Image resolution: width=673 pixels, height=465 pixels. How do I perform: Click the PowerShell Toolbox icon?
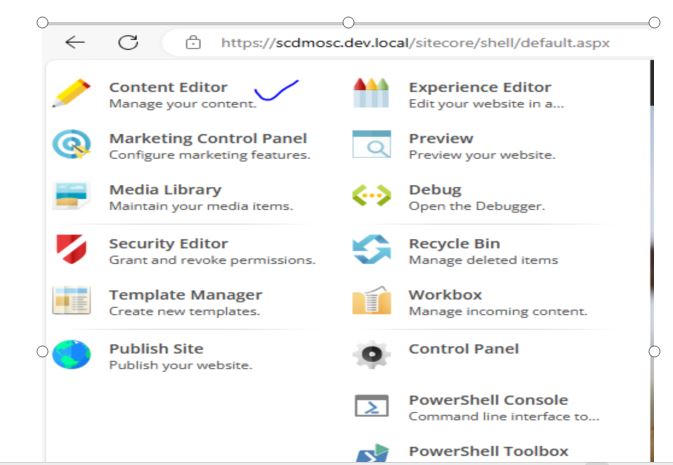coord(371,453)
